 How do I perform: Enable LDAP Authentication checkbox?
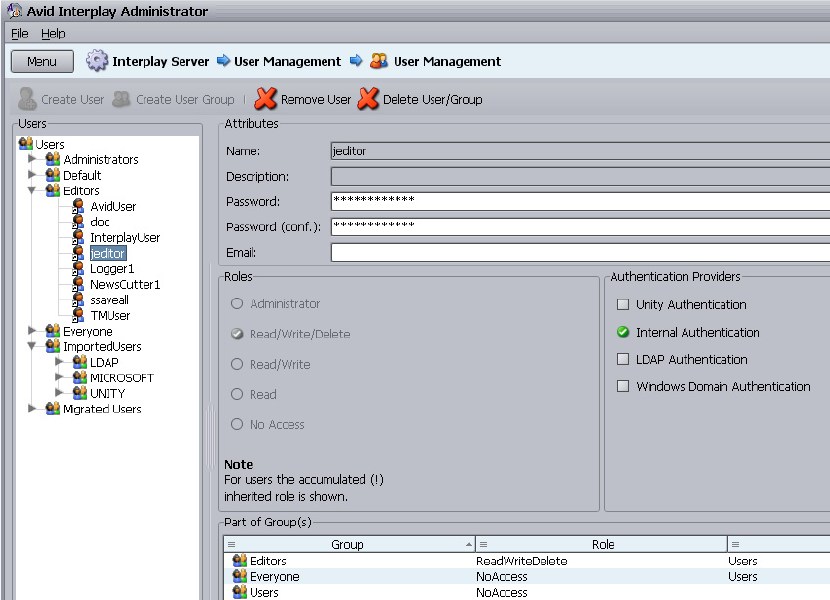coord(623,359)
